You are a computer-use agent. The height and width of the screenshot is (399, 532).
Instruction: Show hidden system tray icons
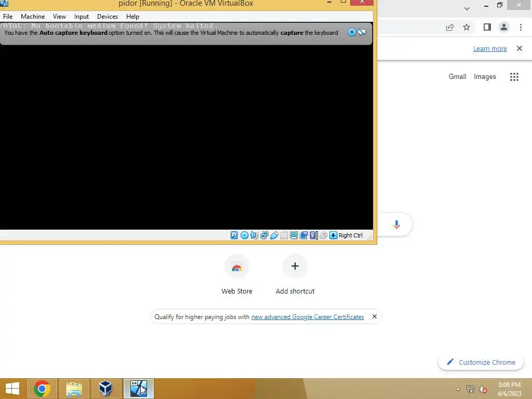click(x=458, y=389)
